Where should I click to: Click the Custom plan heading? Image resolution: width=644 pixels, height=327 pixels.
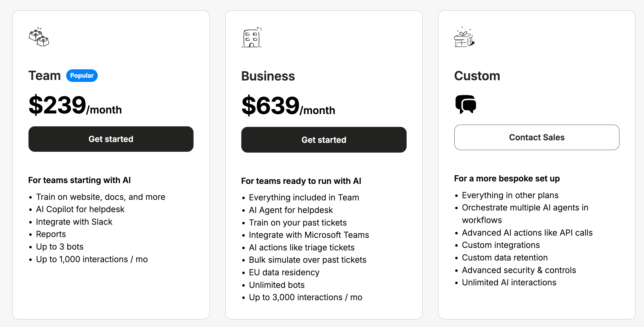pyautogui.click(x=477, y=75)
